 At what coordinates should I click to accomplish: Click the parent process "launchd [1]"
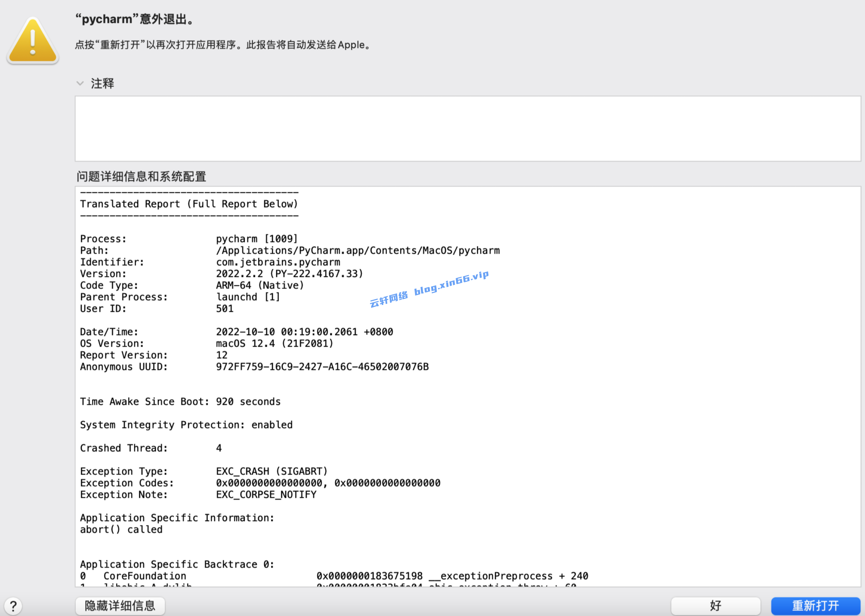click(x=248, y=297)
